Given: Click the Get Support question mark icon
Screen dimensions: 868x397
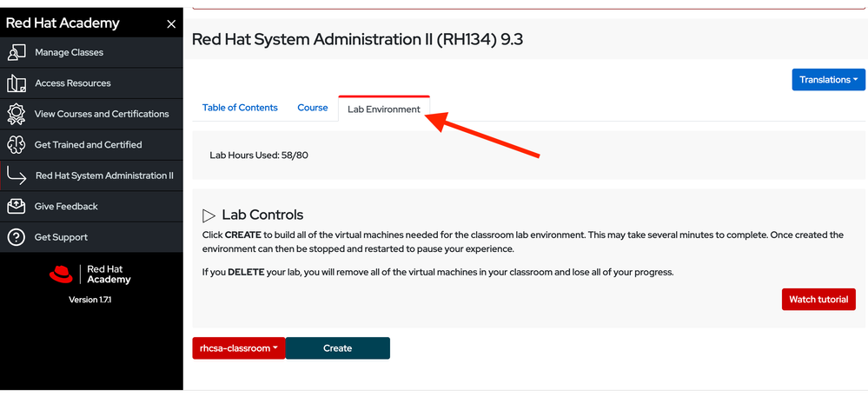Looking at the screenshot, I should tap(16, 237).
